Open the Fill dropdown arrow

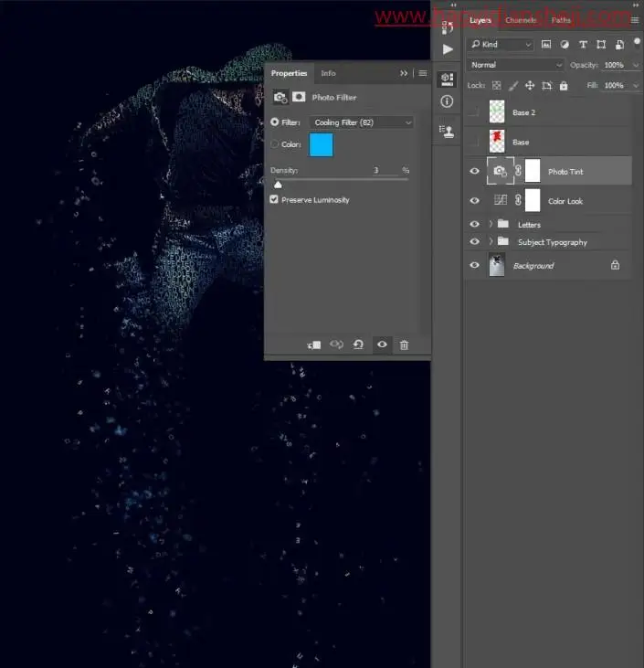pyautogui.click(x=636, y=85)
